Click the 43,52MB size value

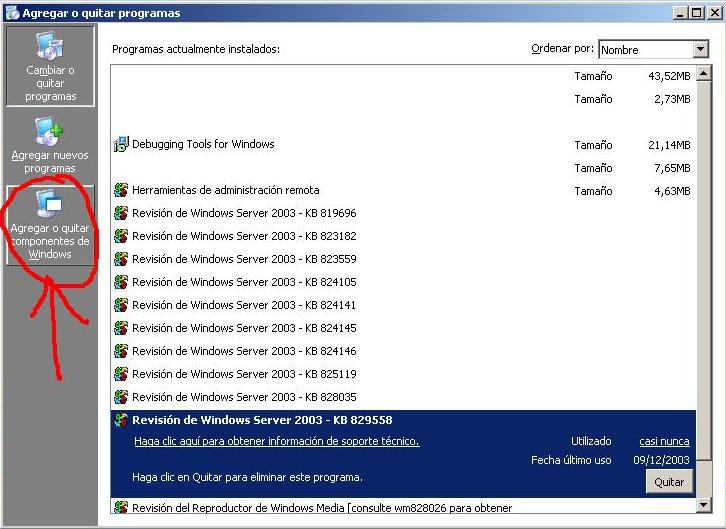tap(669, 76)
